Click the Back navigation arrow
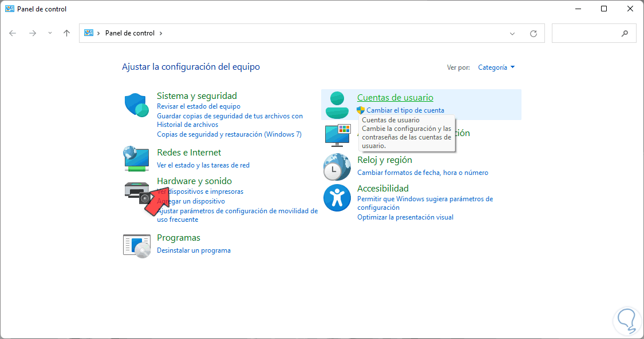 coord(13,33)
